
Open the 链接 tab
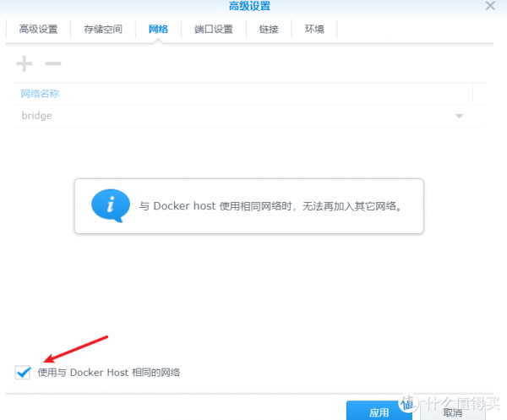[269, 29]
